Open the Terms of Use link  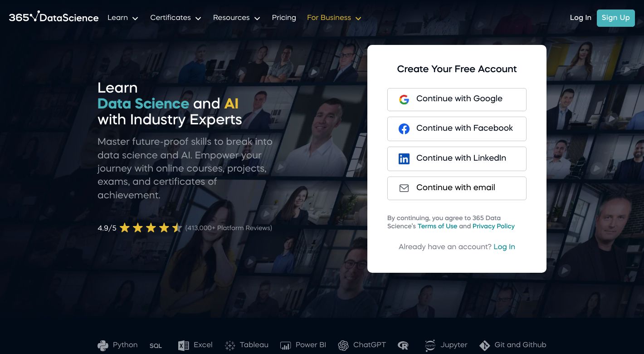[x=437, y=226]
